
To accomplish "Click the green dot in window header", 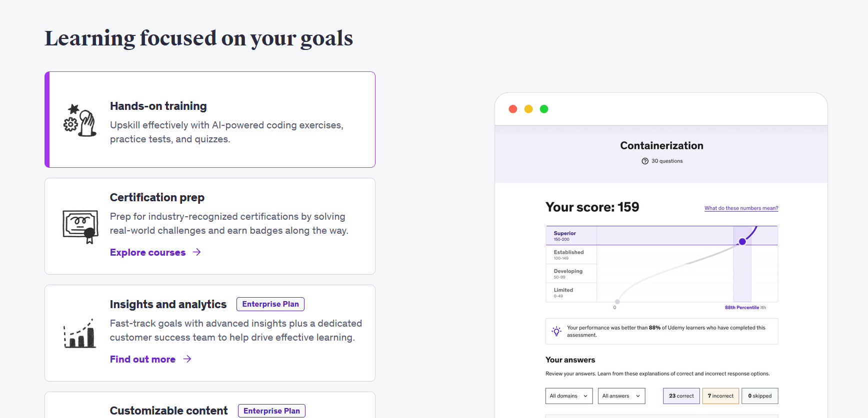I will tap(544, 109).
